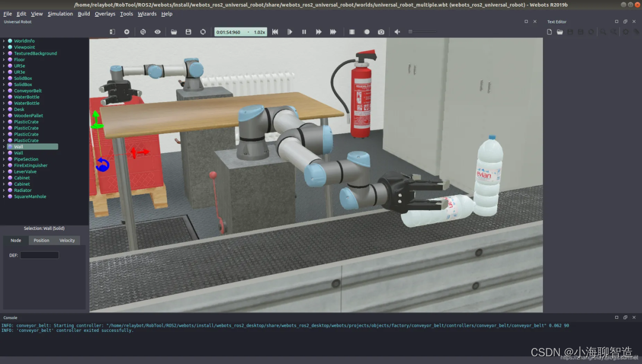Click the add new node plus icon

(x=127, y=32)
